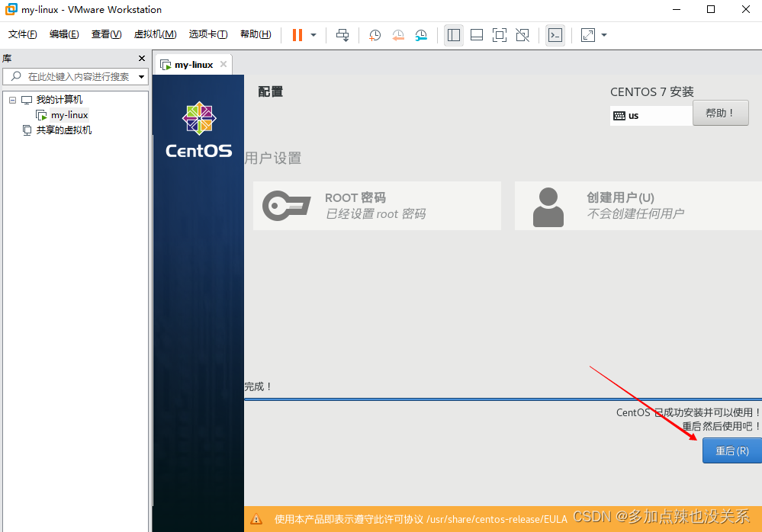The height and width of the screenshot is (532, 762).
Task: Select my-linux in the library tree
Action: click(69, 115)
